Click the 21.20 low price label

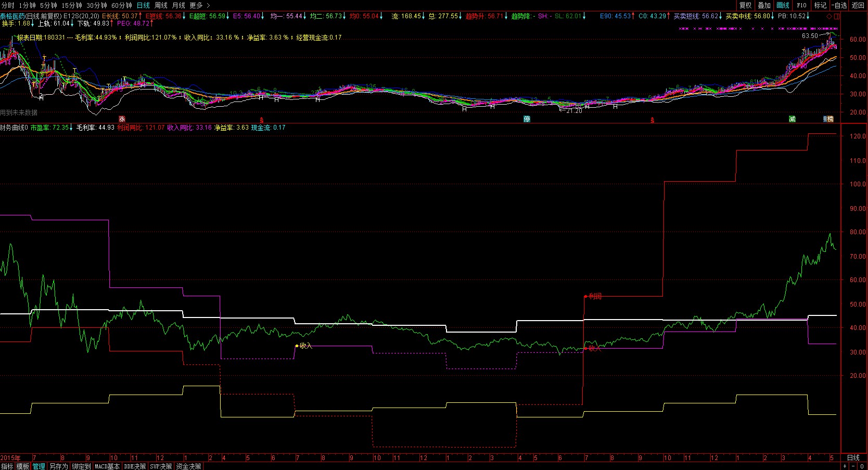click(574, 111)
